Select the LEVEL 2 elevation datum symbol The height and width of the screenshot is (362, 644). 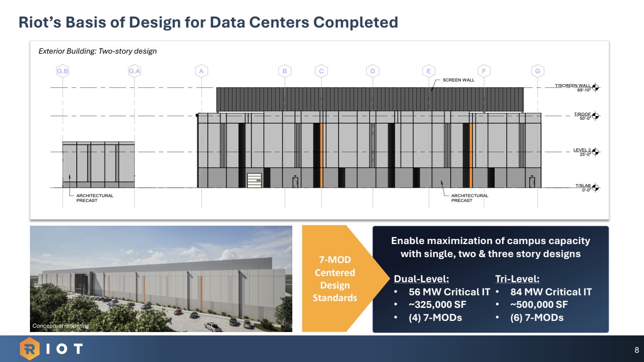point(595,152)
